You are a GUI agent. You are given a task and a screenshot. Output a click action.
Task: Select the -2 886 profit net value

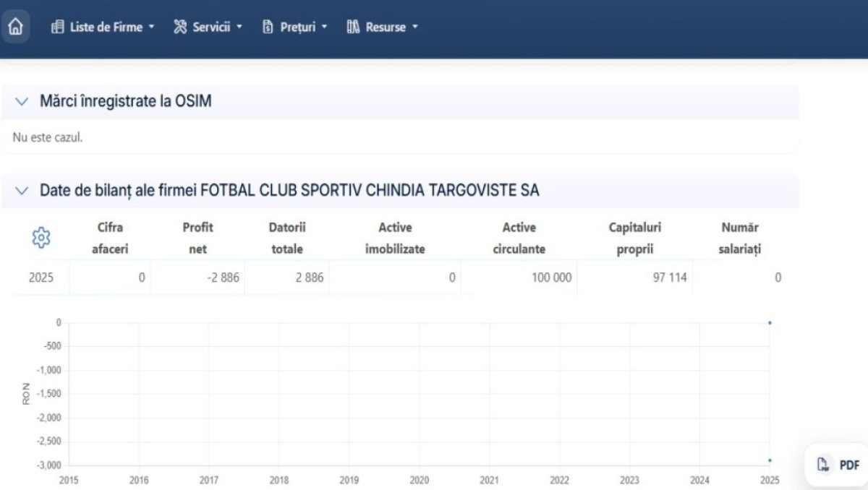tap(223, 278)
